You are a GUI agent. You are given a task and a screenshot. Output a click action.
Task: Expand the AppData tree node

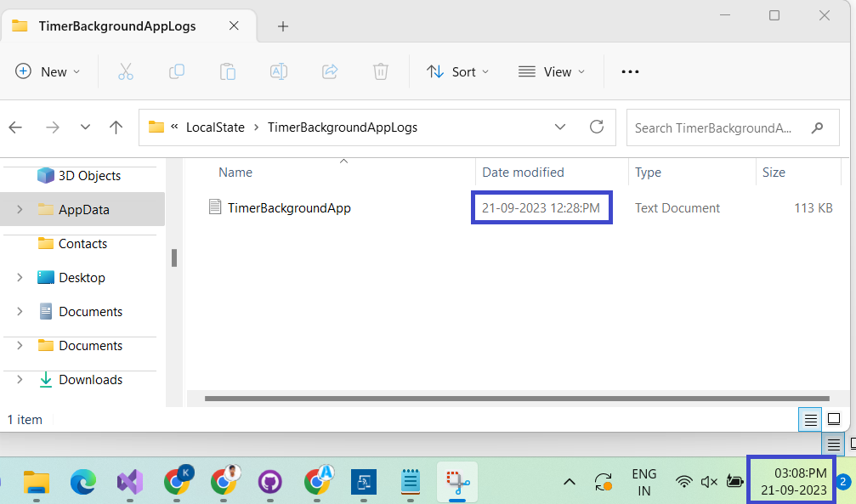coord(20,209)
